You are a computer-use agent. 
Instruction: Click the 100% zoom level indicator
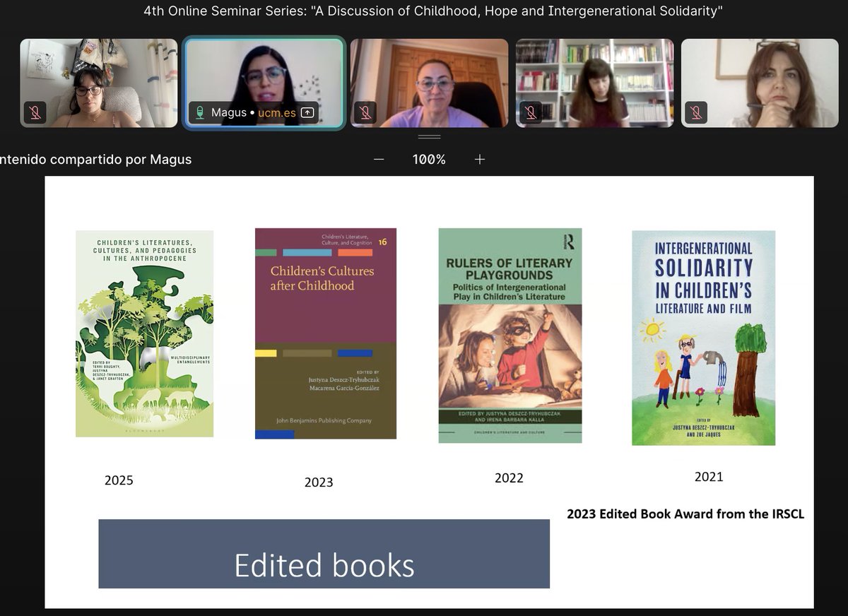[x=429, y=160]
